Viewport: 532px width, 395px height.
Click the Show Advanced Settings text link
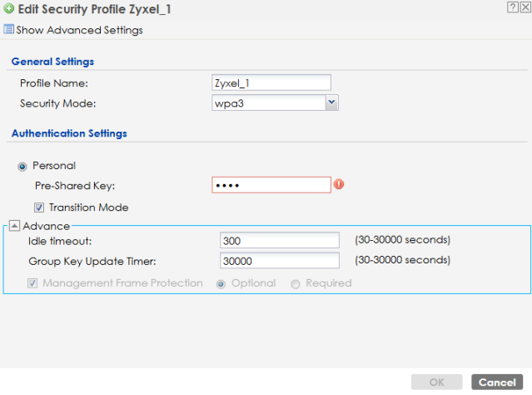(79, 30)
